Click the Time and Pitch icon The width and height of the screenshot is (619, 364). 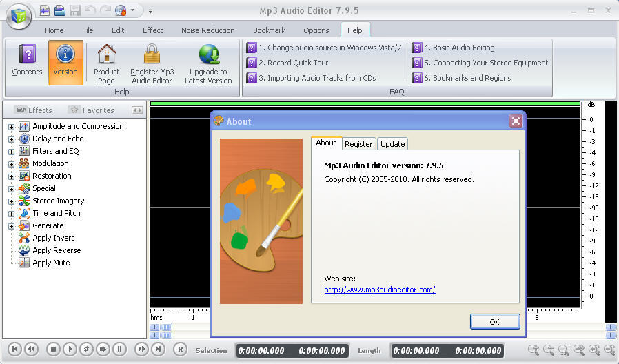click(24, 213)
